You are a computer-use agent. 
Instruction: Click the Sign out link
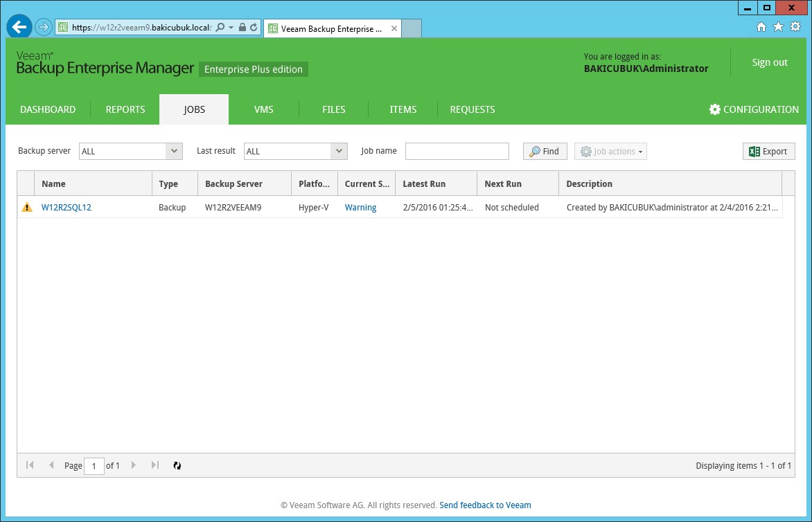point(770,62)
